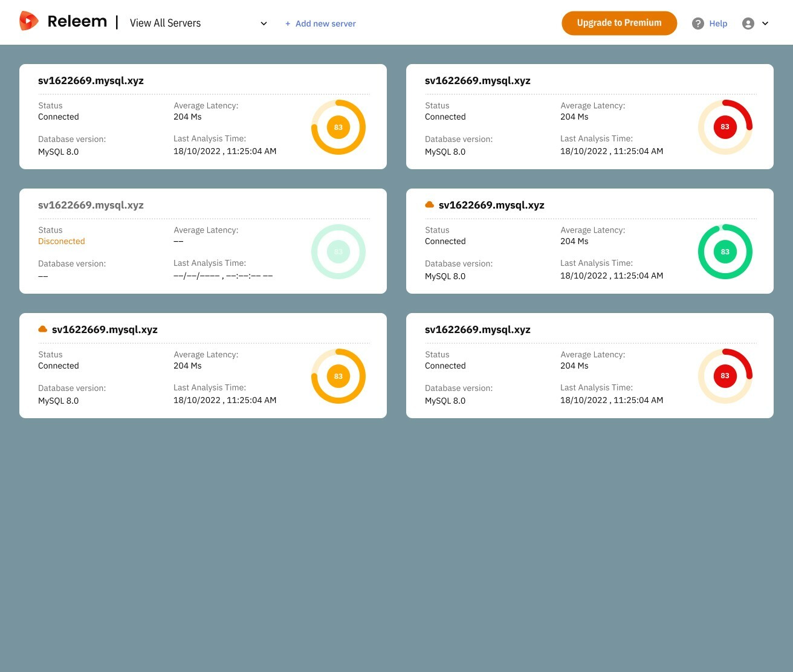Open the Help link
Image resolution: width=793 pixels, height=672 pixels.
718,24
